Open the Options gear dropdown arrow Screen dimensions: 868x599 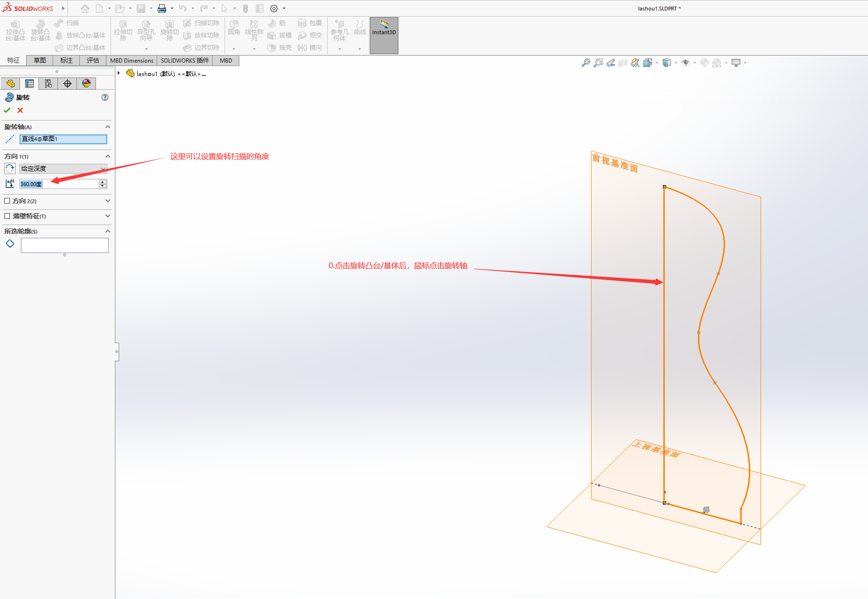point(284,9)
